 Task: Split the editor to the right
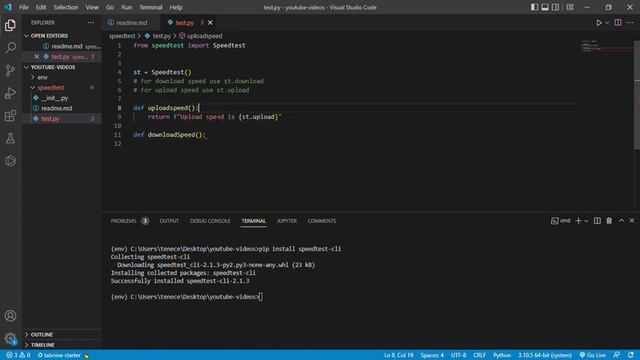coord(618,23)
